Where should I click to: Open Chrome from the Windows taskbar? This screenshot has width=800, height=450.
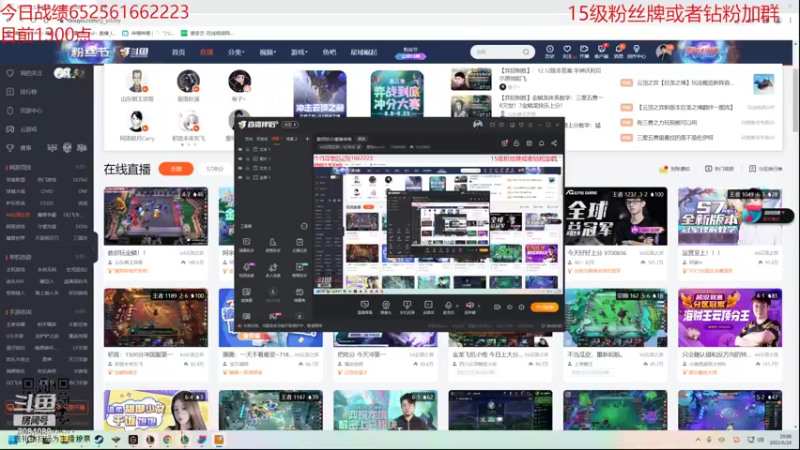pos(167,439)
